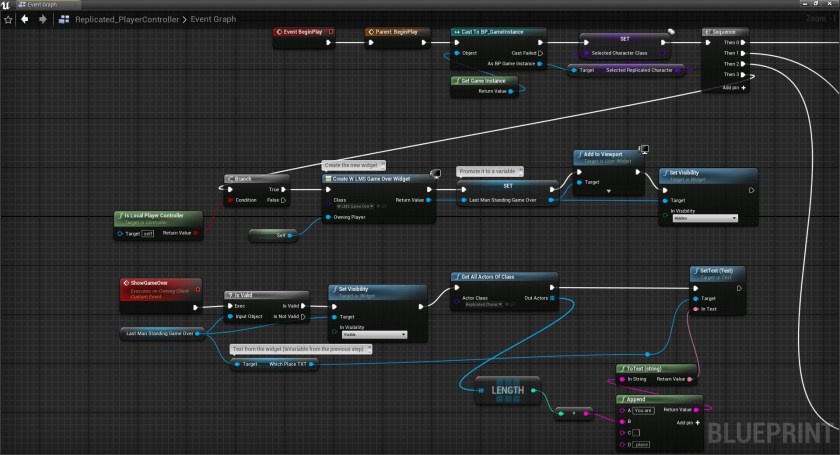Click the Out Actors array pin
Viewport: 840px width, 455px height.
(553, 297)
